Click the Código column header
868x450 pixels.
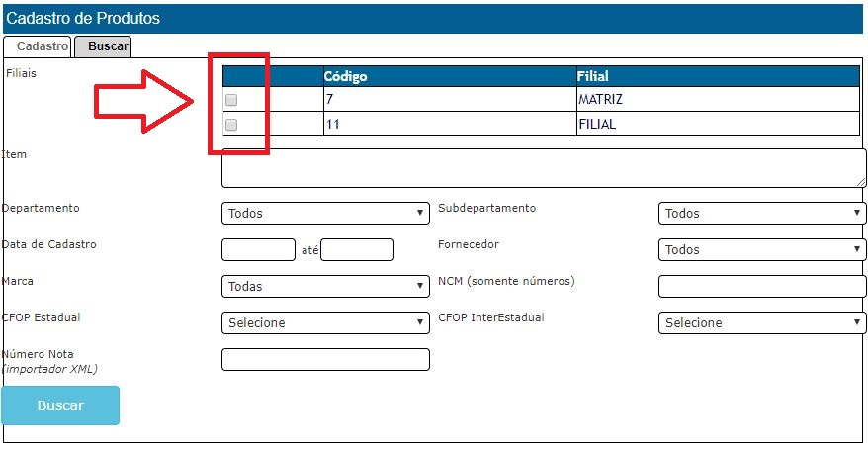tap(449, 76)
